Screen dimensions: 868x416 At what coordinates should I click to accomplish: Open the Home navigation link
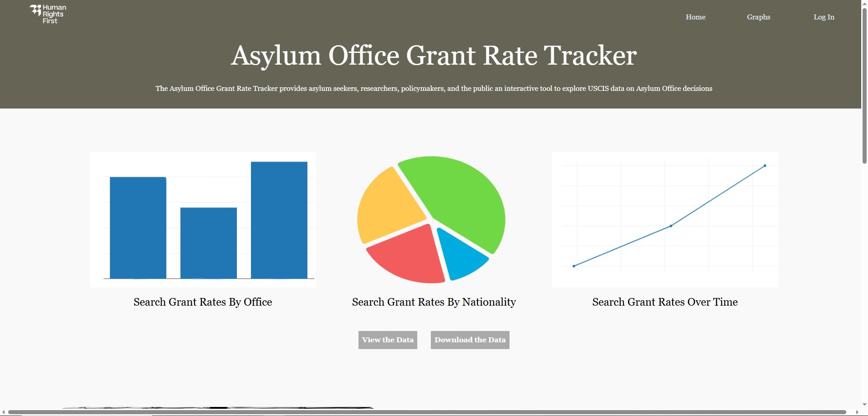(695, 17)
